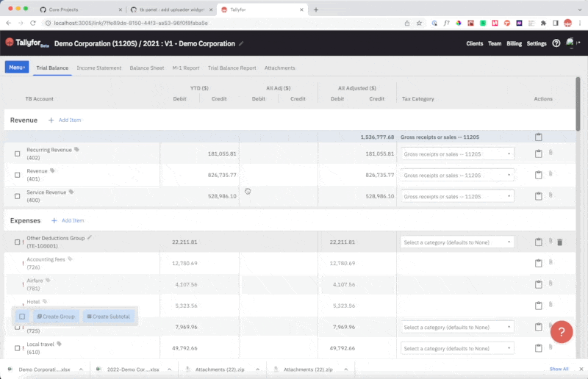Toggle the select-all checkbox beside Create Group
Screen dimensions: 588x379
click(22, 317)
